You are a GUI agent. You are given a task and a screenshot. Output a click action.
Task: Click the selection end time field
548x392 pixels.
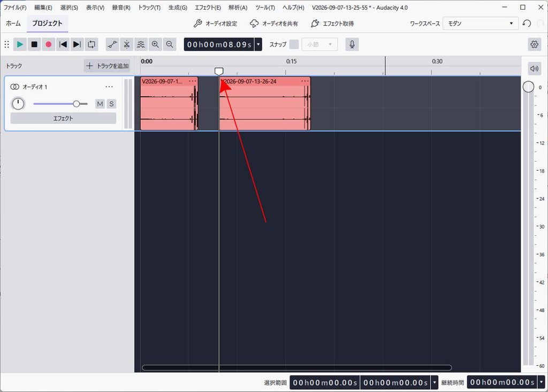click(395, 382)
